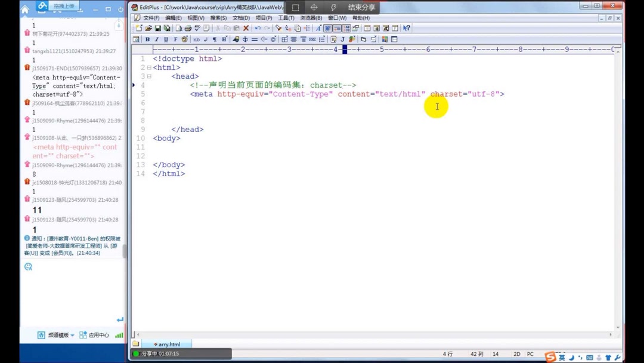Collapse the head code fold marker
The height and width of the screenshot is (363, 644).
point(148,76)
